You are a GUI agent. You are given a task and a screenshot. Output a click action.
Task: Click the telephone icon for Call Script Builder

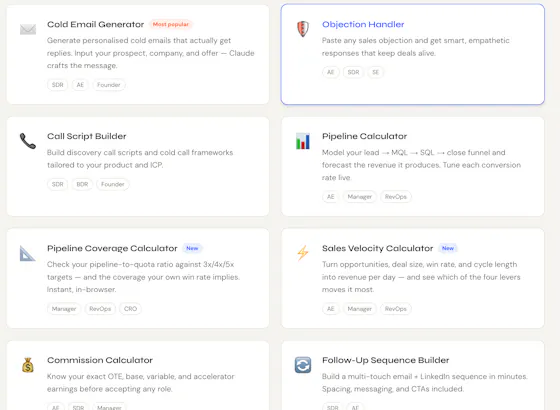click(28, 141)
